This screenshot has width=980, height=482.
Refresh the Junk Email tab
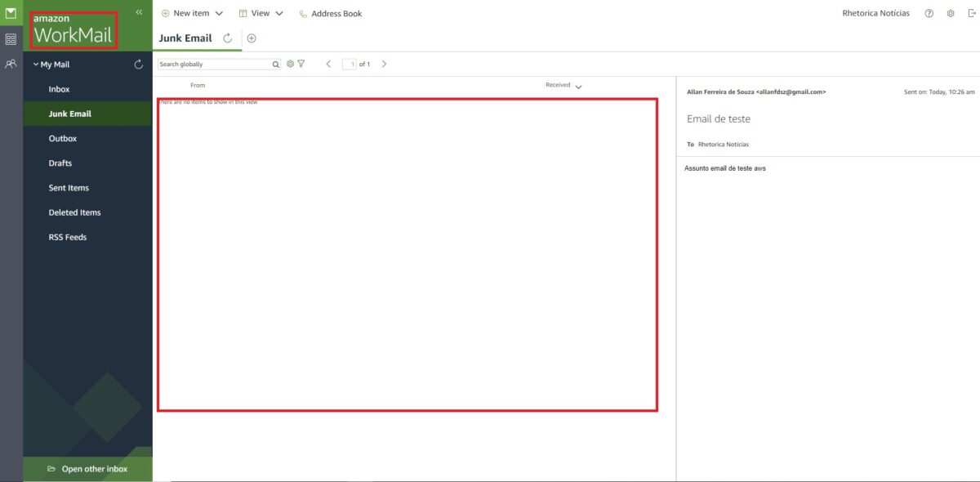pos(228,38)
